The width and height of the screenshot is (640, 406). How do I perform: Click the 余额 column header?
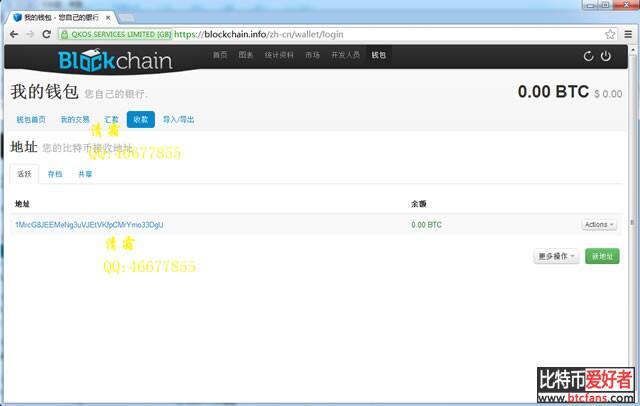419,204
